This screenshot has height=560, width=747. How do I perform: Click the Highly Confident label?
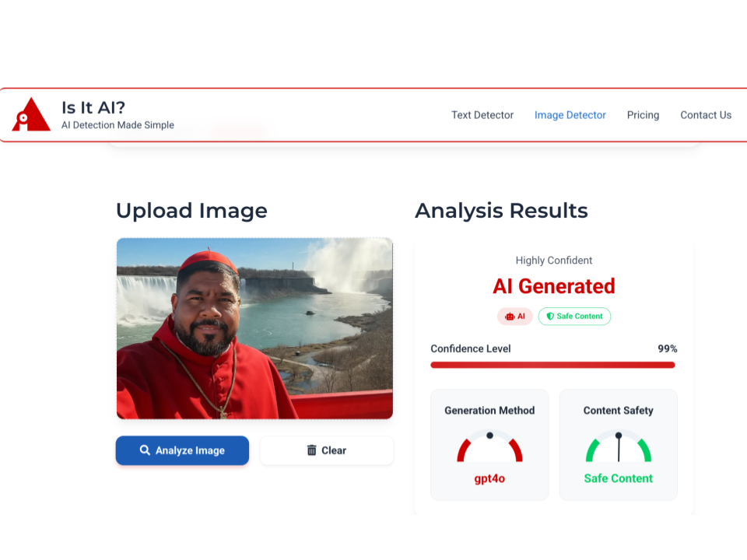point(553,261)
